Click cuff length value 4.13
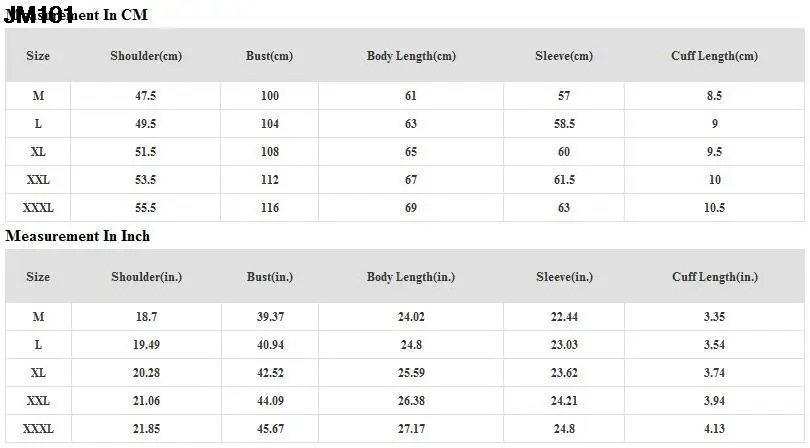This screenshot has width=810, height=448. tap(714, 428)
